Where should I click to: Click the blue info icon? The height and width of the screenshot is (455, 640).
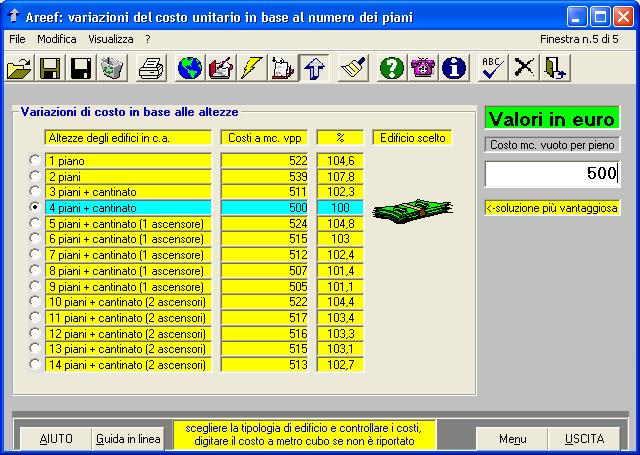(x=455, y=68)
